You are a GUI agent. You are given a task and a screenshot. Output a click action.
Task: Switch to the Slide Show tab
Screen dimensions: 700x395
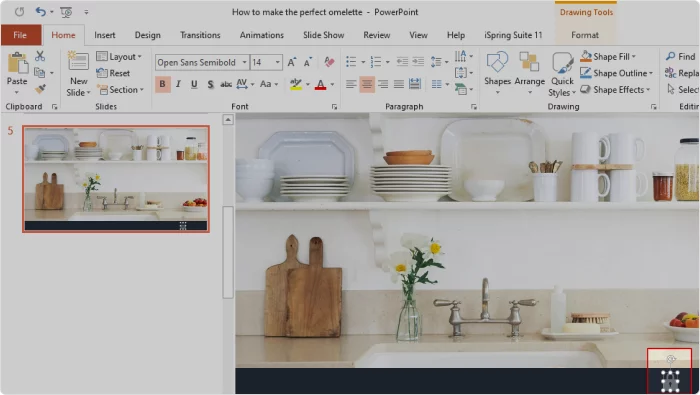click(x=324, y=35)
